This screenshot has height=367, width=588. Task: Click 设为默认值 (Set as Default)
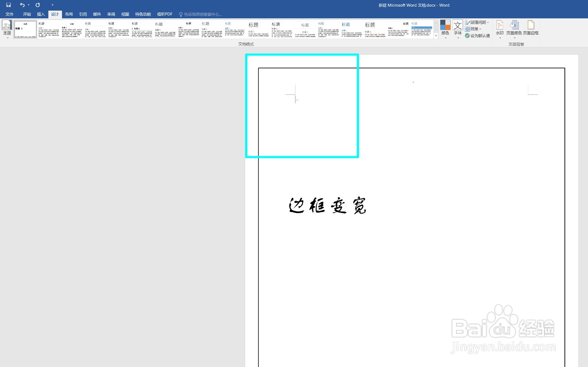pyautogui.click(x=477, y=36)
